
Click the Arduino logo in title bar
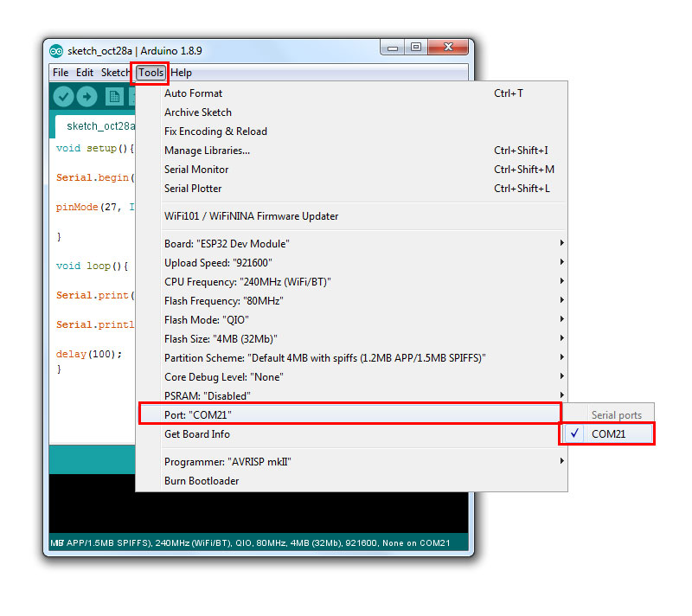tap(56, 51)
